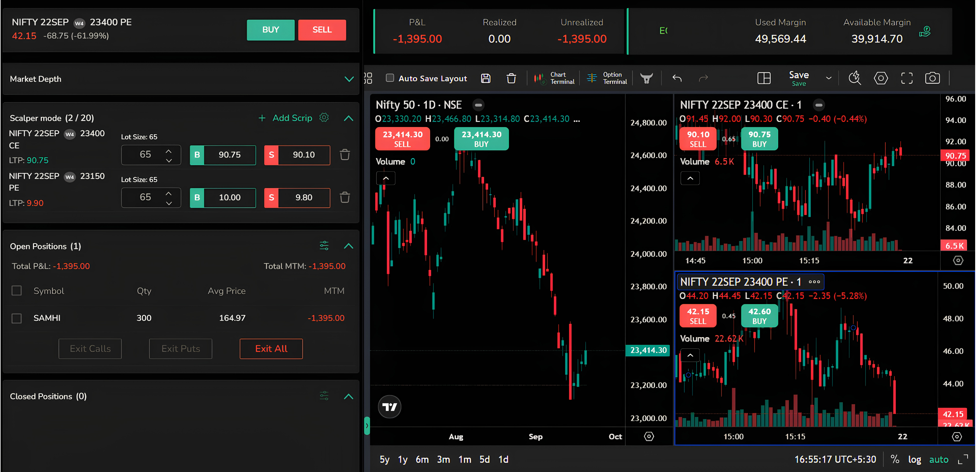
Task: Open chart settings hexagon icon in toolbar
Action: pos(881,78)
